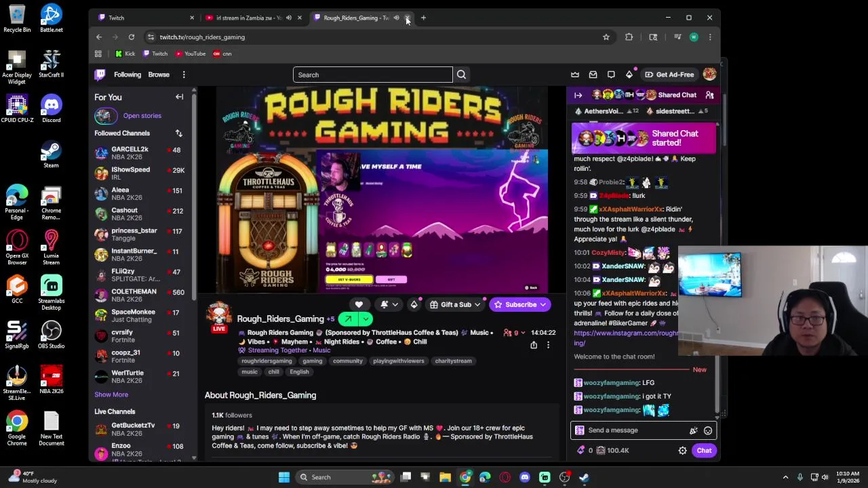This screenshot has width=868, height=488.
Task: Open the Browse menu item
Action: (x=159, y=75)
